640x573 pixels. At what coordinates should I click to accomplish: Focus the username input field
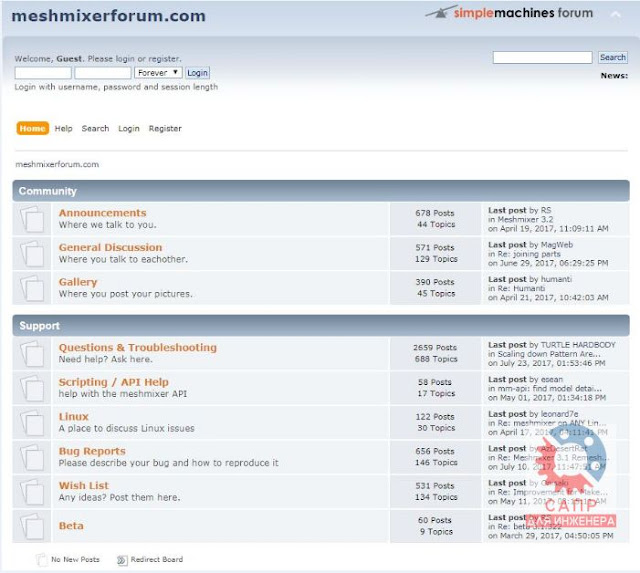43,73
